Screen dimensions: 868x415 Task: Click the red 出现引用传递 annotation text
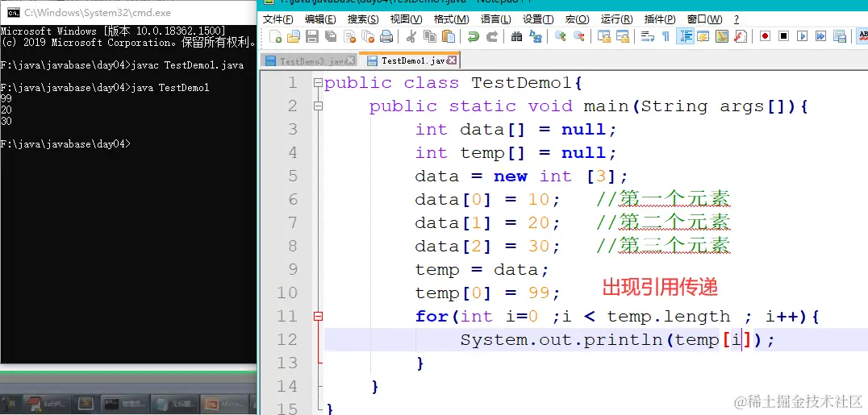pos(660,287)
